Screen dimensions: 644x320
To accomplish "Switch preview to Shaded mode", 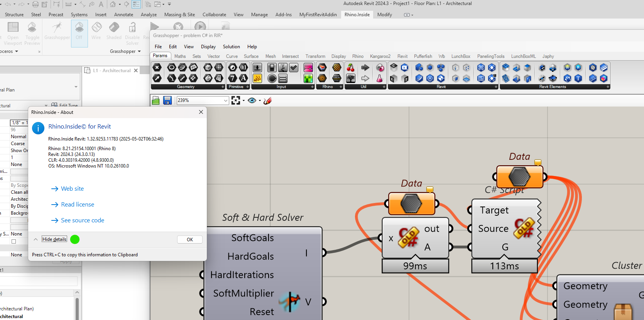I will [114, 31].
